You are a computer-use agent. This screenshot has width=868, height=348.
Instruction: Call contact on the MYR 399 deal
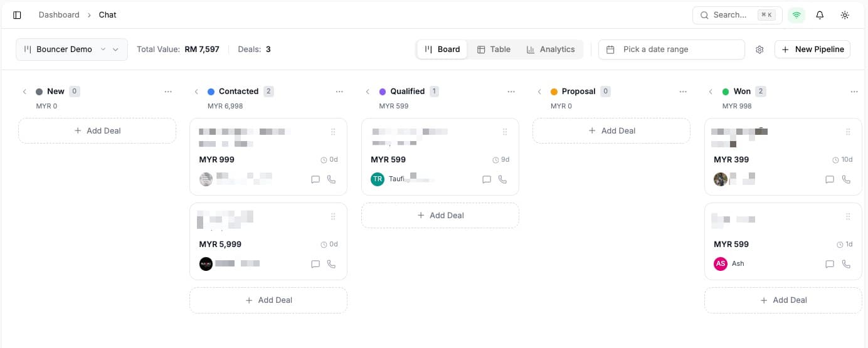(x=846, y=179)
